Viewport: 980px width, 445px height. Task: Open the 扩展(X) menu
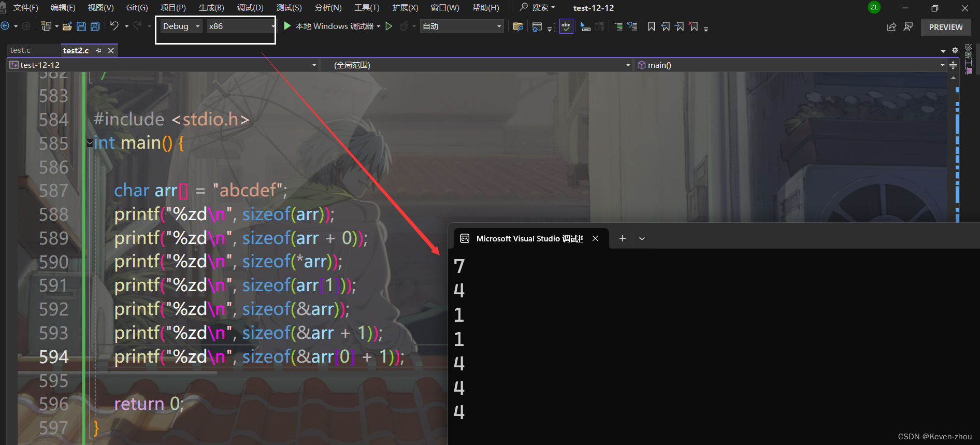[405, 8]
